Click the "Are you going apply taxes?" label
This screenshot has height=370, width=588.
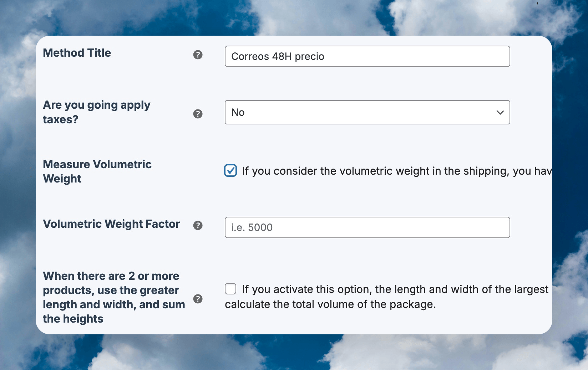click(96, 112)
